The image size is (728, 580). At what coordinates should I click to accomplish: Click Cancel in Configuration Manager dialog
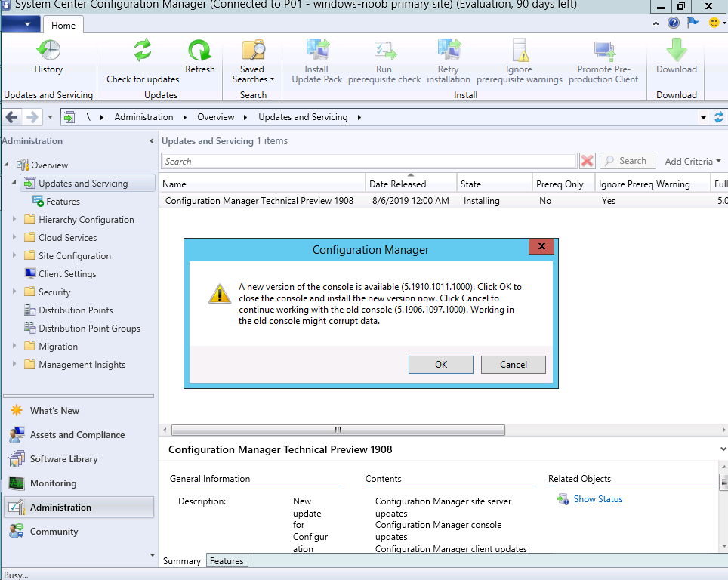(x=514, y=365)
